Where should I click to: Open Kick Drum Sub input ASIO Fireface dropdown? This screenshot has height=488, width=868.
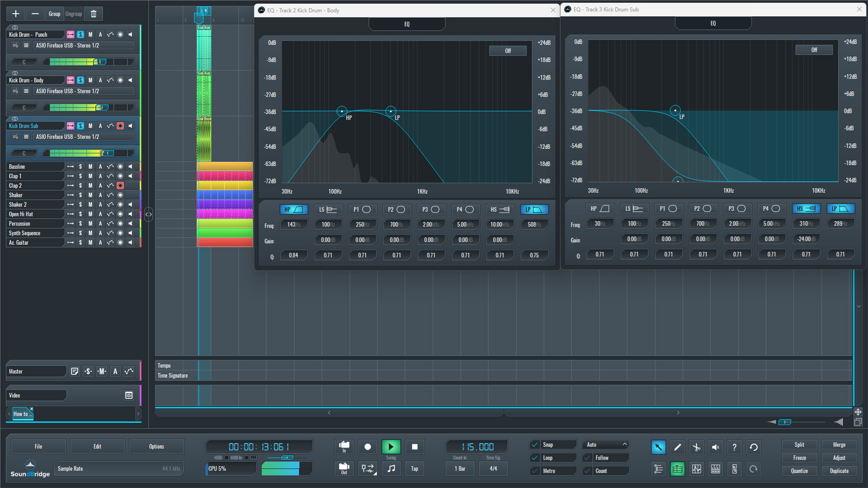pyautogui.click(x=84, y=137)
